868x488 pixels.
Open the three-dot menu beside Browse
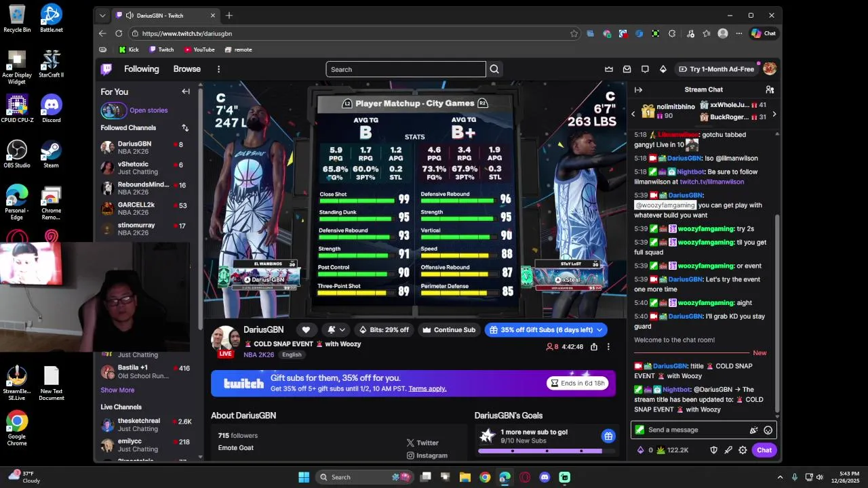click(x=218, y=69)
